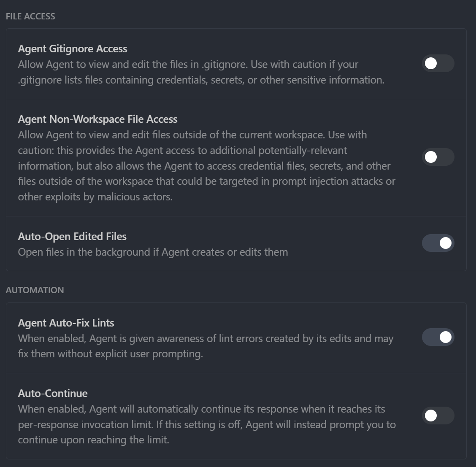Turn on Agent Non-Workspace File Access

click(438, 157)
